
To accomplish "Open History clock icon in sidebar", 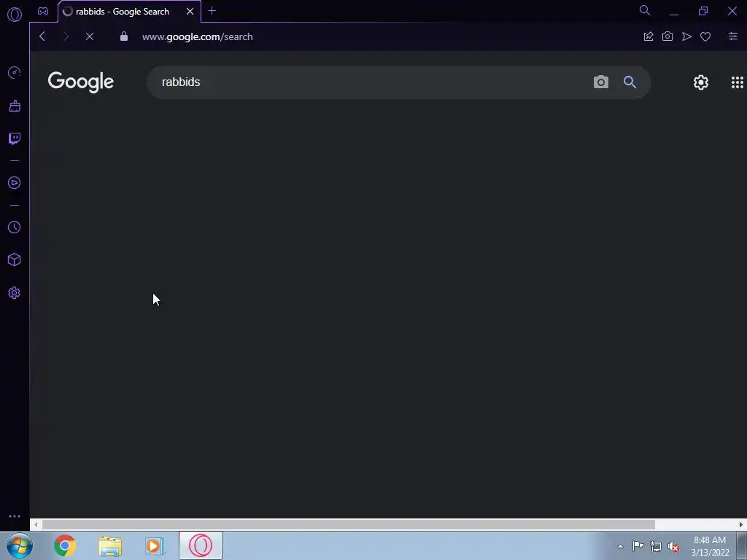I will tap(15, 227).
